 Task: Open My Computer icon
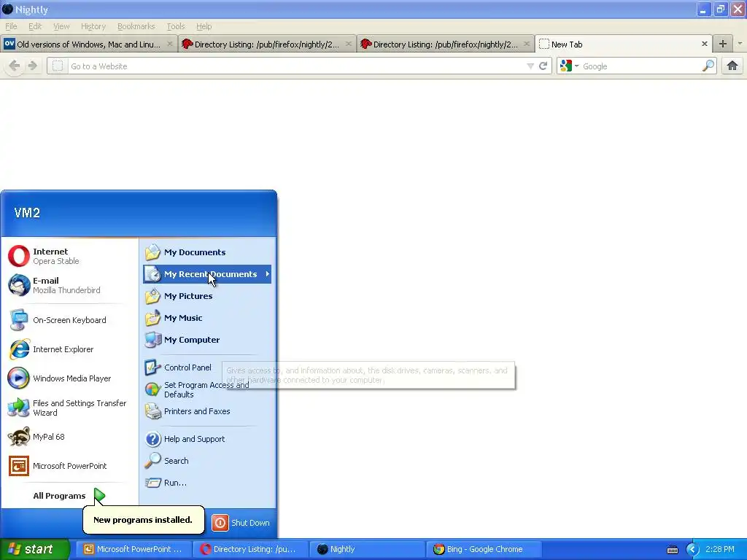pos(152,340)
